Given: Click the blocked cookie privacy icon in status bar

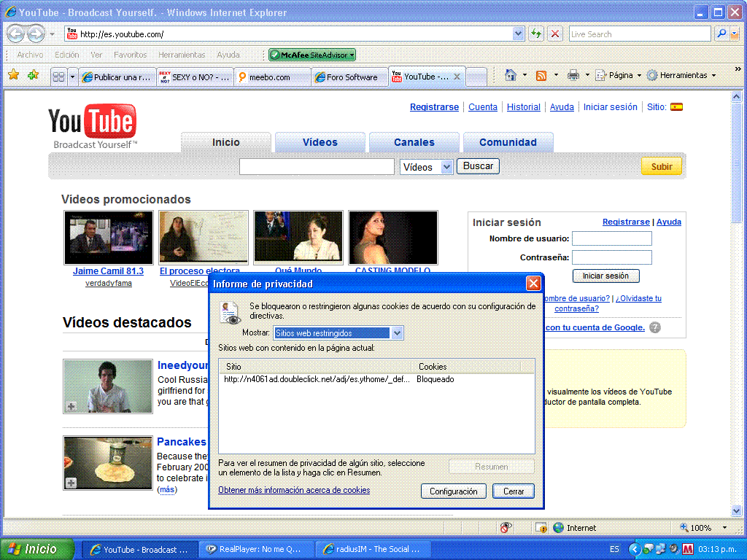Looking at the screenshot, I should pos(506,527).
